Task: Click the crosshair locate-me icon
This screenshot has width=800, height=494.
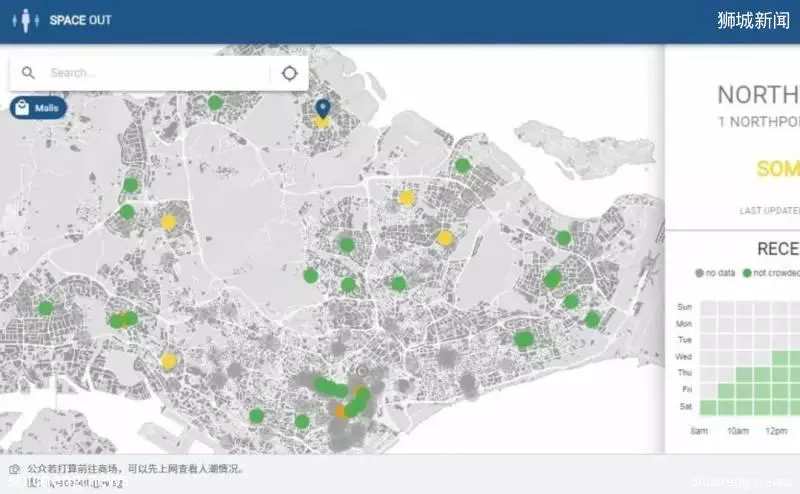Action: (x=289, y=73)
